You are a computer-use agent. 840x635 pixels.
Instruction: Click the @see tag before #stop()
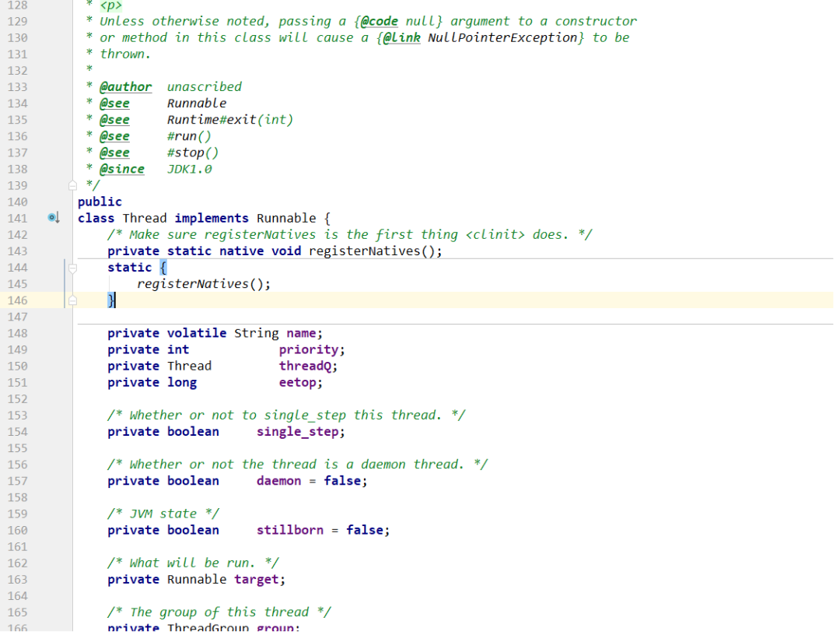coord(114,153)
